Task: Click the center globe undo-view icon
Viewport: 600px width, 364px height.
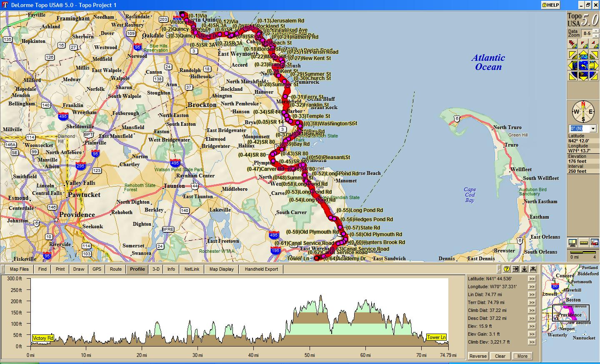Action: pyautogui.click(x=583, y=65)
